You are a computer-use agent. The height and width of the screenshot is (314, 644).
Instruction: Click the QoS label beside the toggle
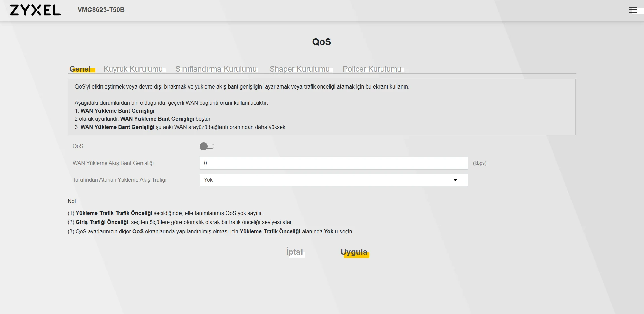78,146
